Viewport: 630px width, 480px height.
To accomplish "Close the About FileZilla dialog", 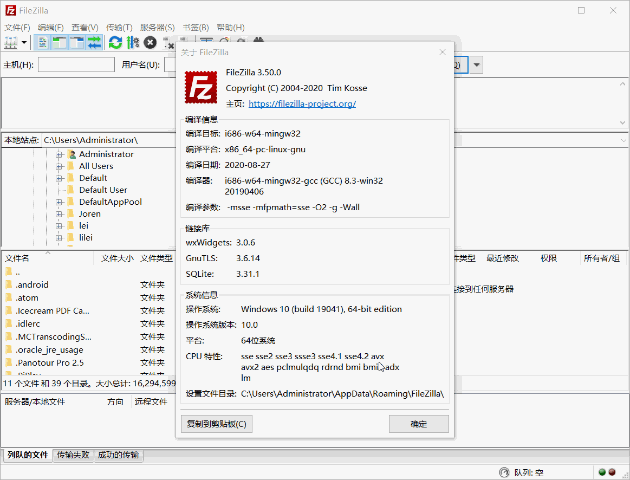I will (442, 52).
